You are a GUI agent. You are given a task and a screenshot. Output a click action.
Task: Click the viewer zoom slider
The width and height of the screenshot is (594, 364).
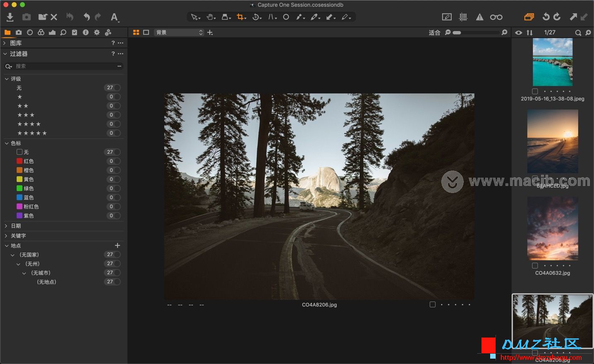(477, 32)
